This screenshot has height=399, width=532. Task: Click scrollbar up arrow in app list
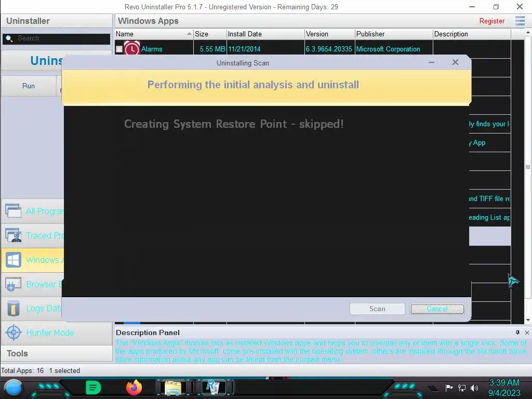click(528, 33)
